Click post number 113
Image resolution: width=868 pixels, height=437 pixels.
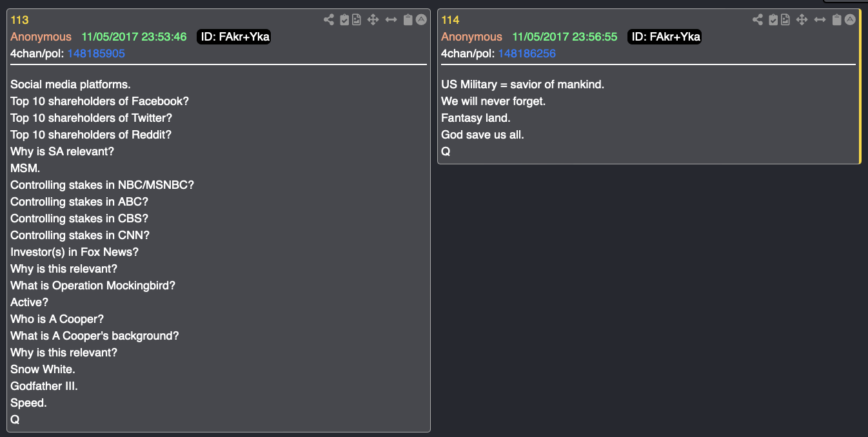19,20
